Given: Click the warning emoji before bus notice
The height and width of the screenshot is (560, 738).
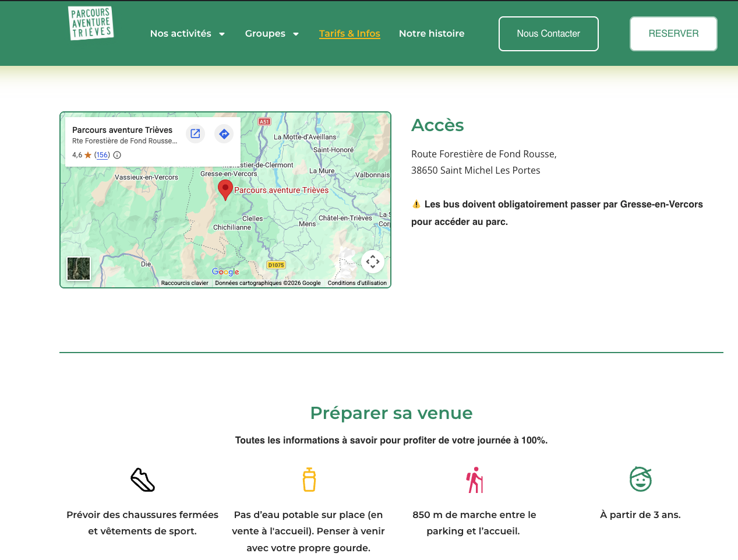Looking at the screenshot, I should point(416,204).
